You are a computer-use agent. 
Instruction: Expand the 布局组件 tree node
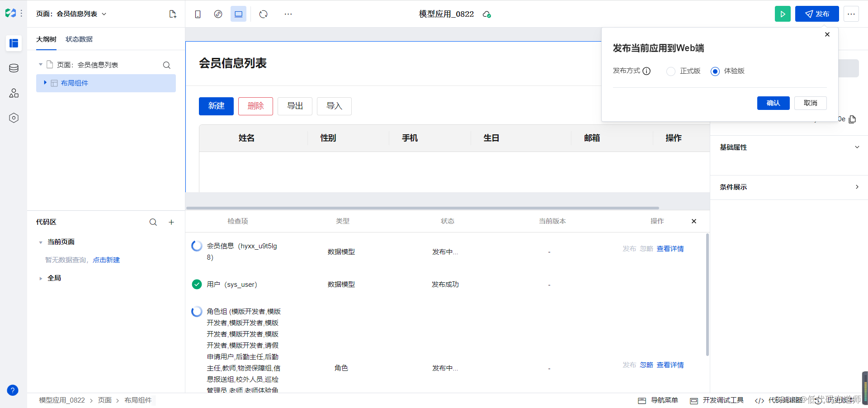click(45, 83)
